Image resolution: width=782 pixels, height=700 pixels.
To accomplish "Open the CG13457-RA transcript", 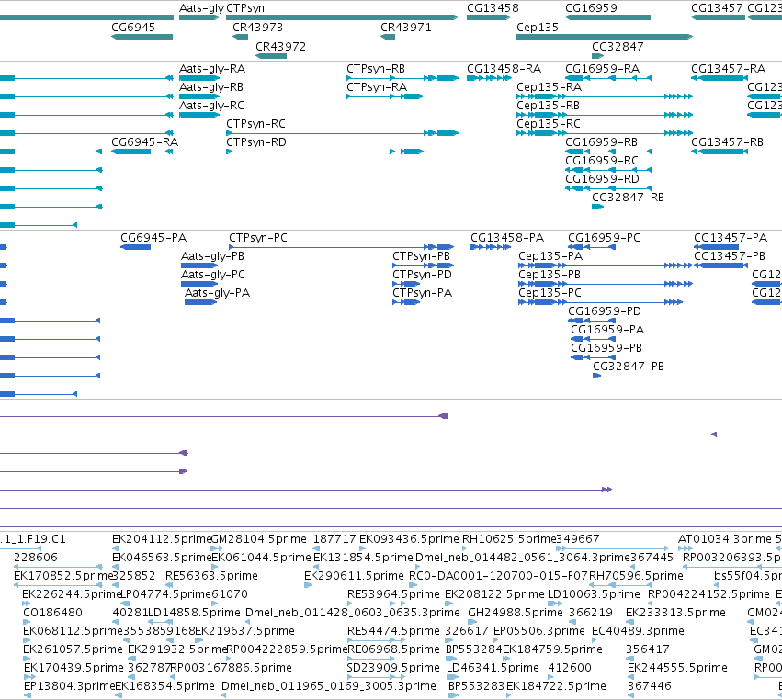I will (720, 78).
